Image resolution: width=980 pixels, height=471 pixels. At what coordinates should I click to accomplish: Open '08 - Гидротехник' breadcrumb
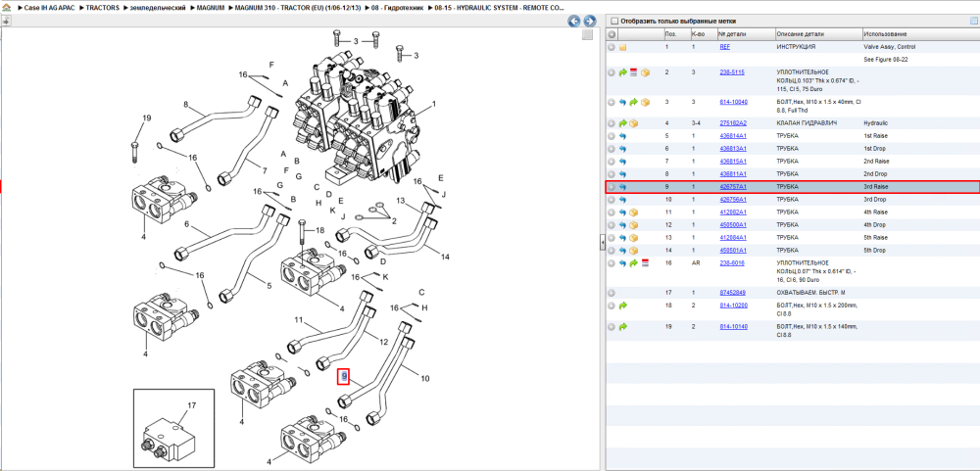pos(397,8)
